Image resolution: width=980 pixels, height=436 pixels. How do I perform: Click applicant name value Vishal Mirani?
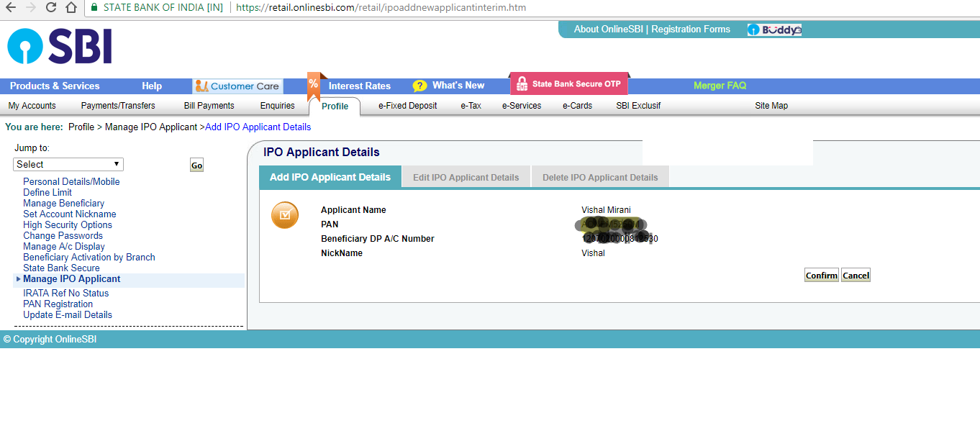point(606,210)
